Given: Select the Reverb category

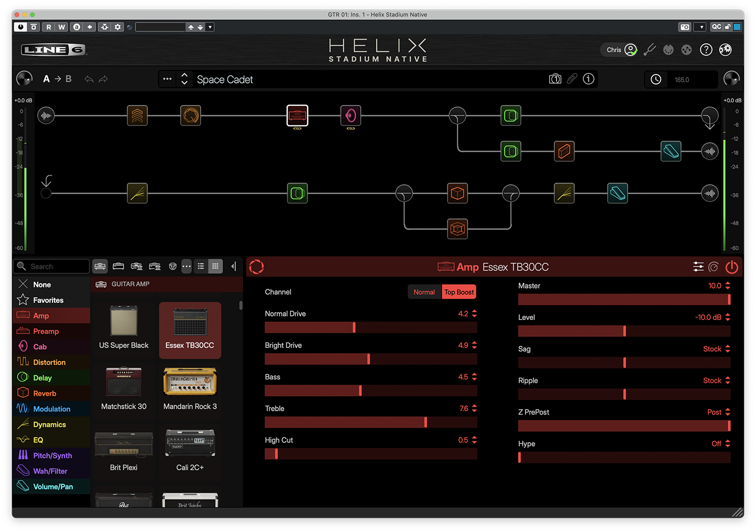Looking at the screenshot, I should [x=51, y=393].
